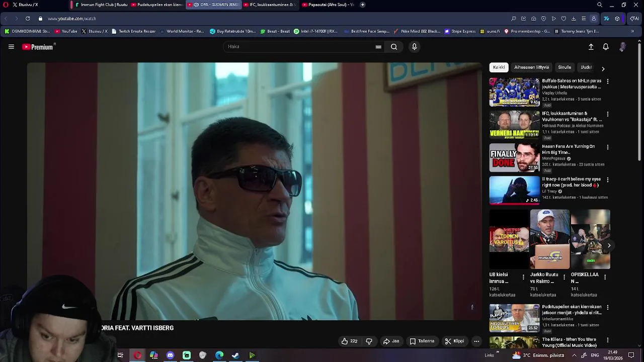Screen dimensions: 644x362
Task: Open the options menu for the lil tracy video
Action: click(608, 179)
